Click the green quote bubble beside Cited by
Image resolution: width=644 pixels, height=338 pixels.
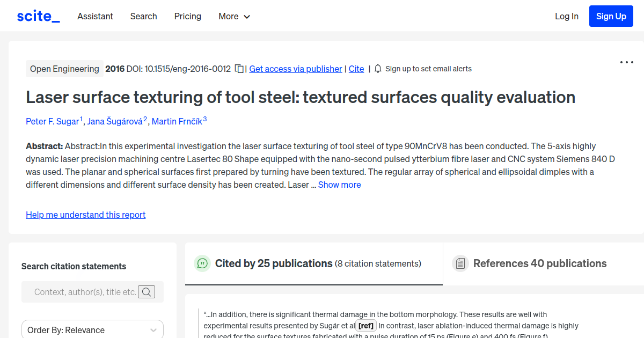(x=202, y=263)
